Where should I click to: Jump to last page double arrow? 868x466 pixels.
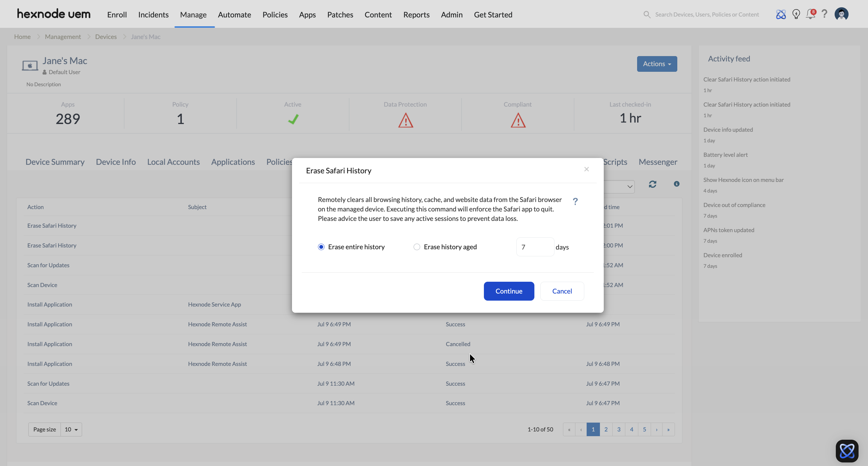click(668, 429)
